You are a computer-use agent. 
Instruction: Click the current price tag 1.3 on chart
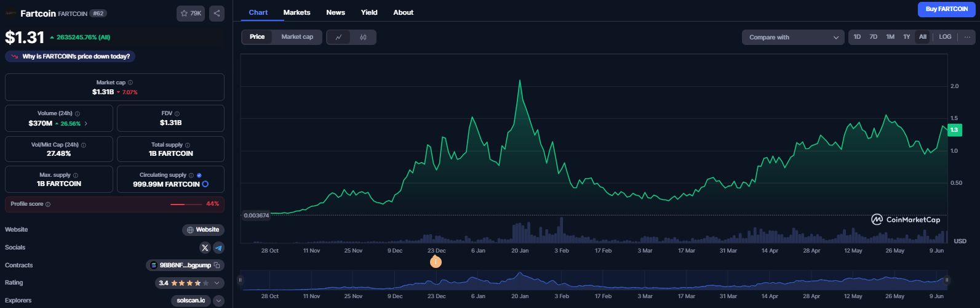954,130
